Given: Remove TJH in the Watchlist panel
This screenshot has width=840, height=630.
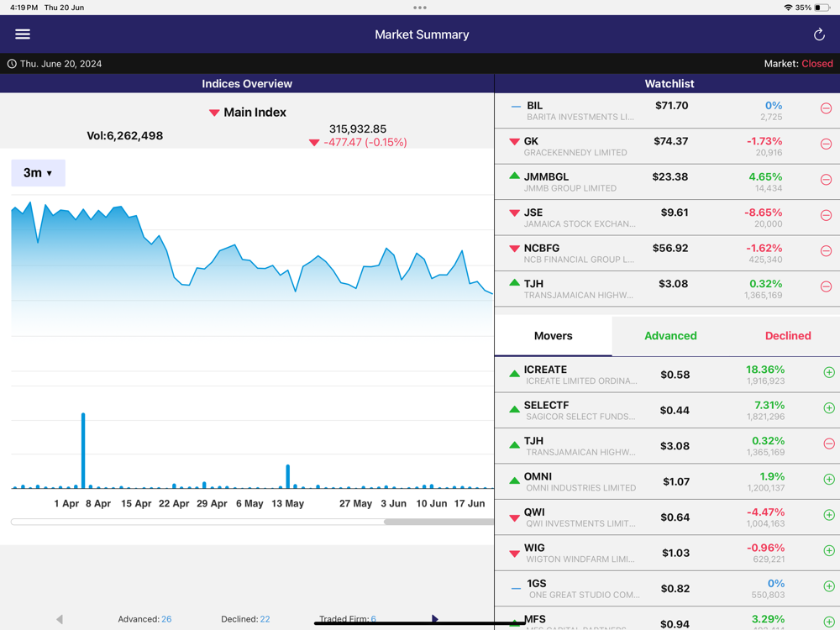Looking at the screenshot, I should [826, 286].
